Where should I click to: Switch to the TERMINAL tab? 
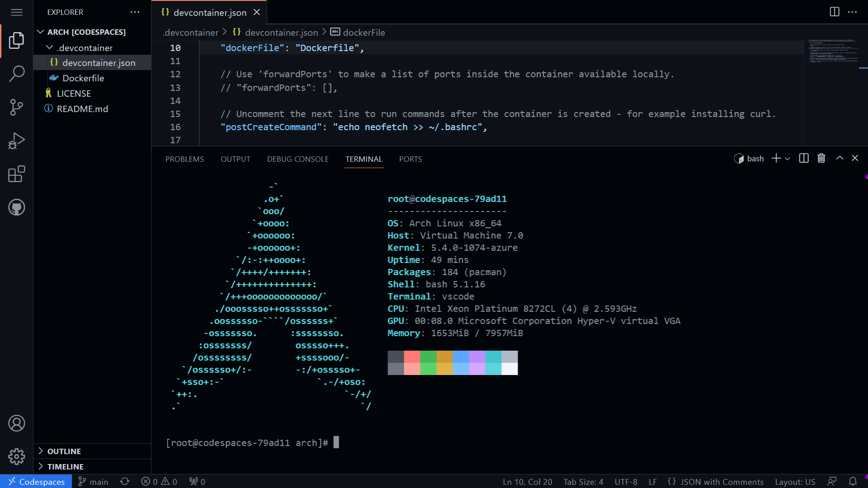364,159
